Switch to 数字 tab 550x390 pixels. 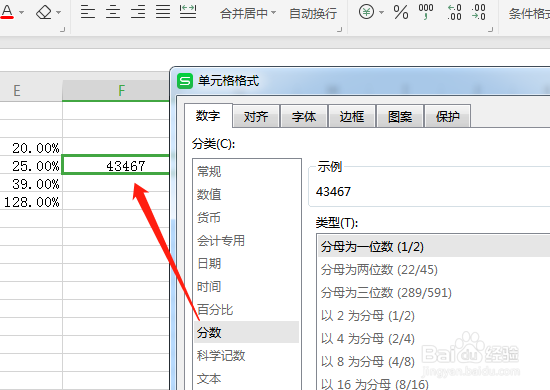(208, 115)
